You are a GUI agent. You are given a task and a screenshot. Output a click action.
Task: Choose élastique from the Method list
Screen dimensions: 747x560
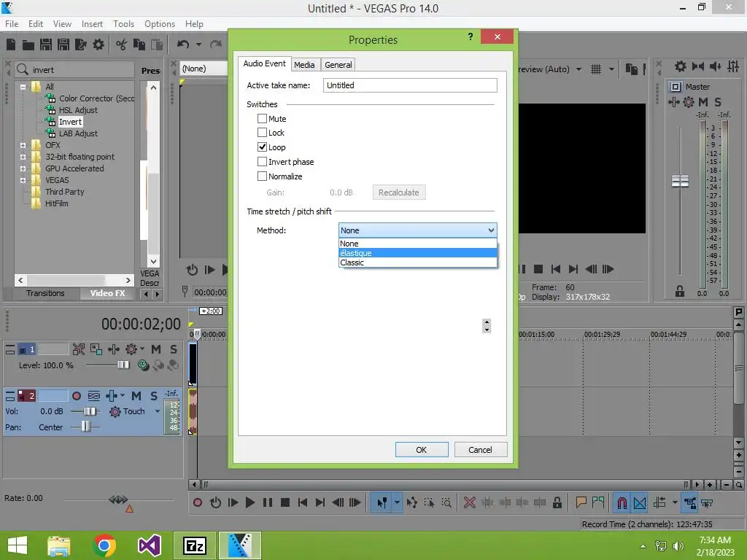(417, 253)
